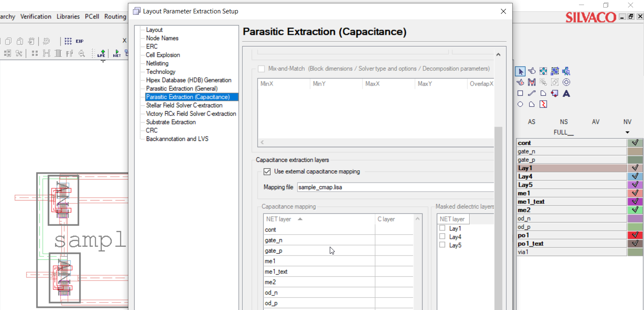
Task: Click the LPE extraction toolbar icon
Action: (x=102, y=53)
